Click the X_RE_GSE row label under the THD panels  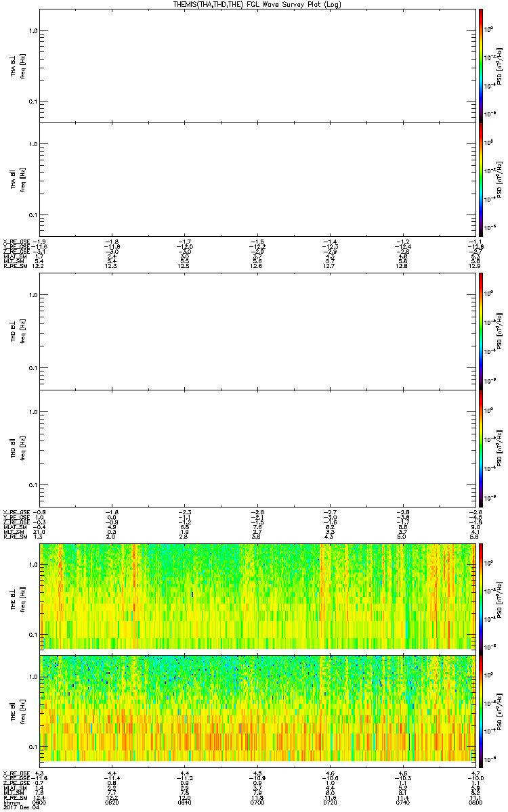(16, 512)
